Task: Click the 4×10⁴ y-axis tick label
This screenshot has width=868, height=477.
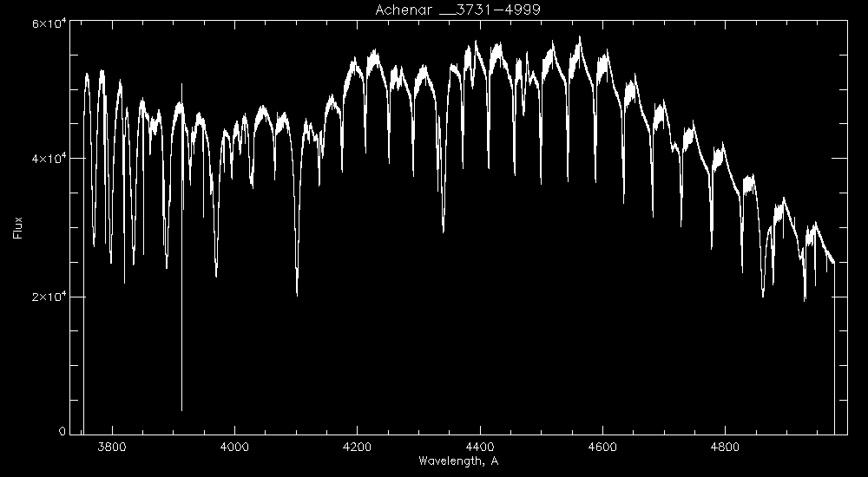Action: (49, 158)
